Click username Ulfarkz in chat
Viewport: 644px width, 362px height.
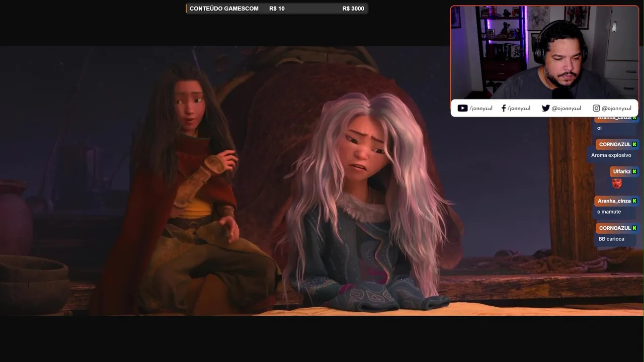[622, 171]
